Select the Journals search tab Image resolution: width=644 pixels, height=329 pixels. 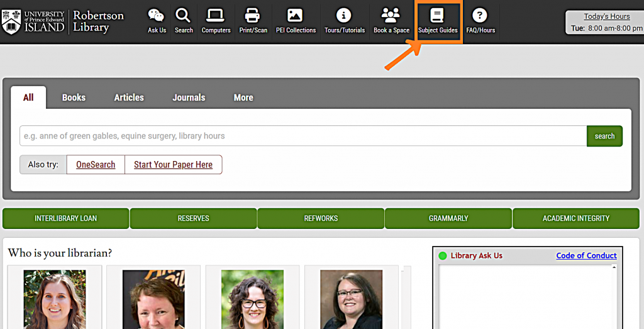(x=189, y=98)
